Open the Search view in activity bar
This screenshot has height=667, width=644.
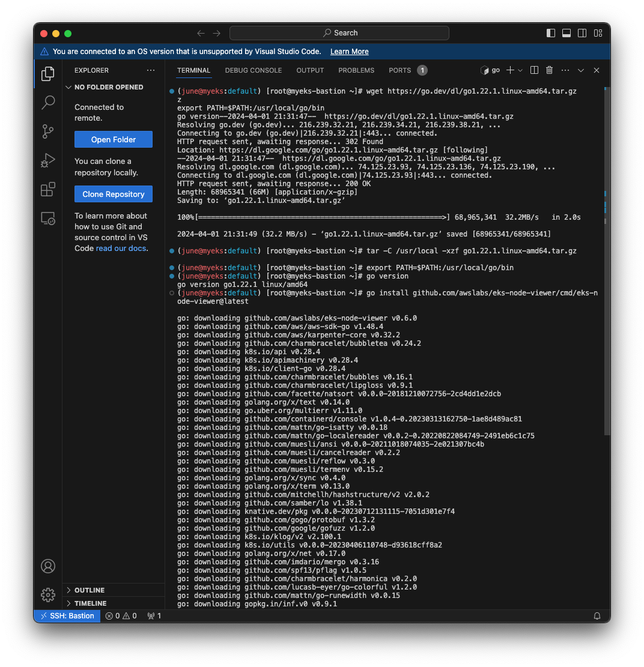47,103
